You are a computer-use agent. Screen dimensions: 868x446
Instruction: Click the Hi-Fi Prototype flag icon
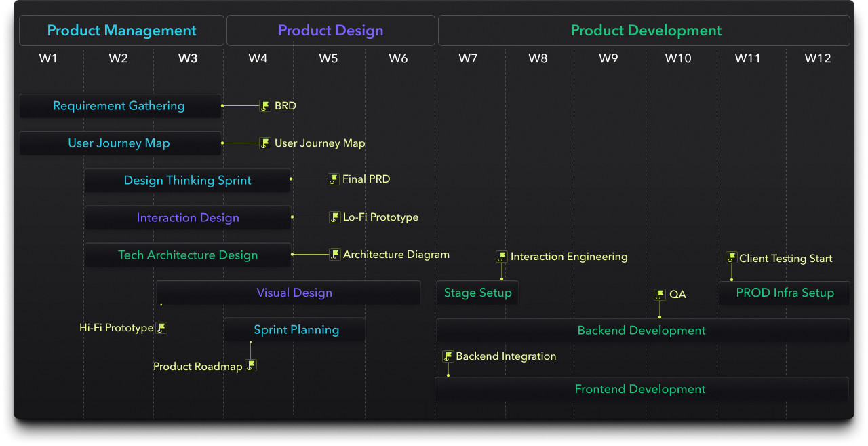(x=161, y=328)
